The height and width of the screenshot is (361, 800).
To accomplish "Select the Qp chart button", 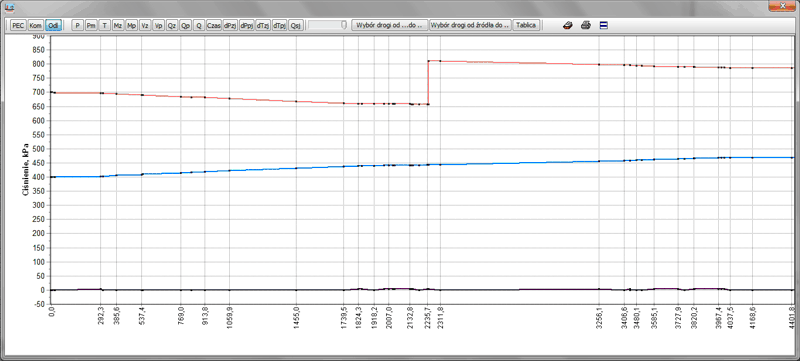I will (186, 25).
